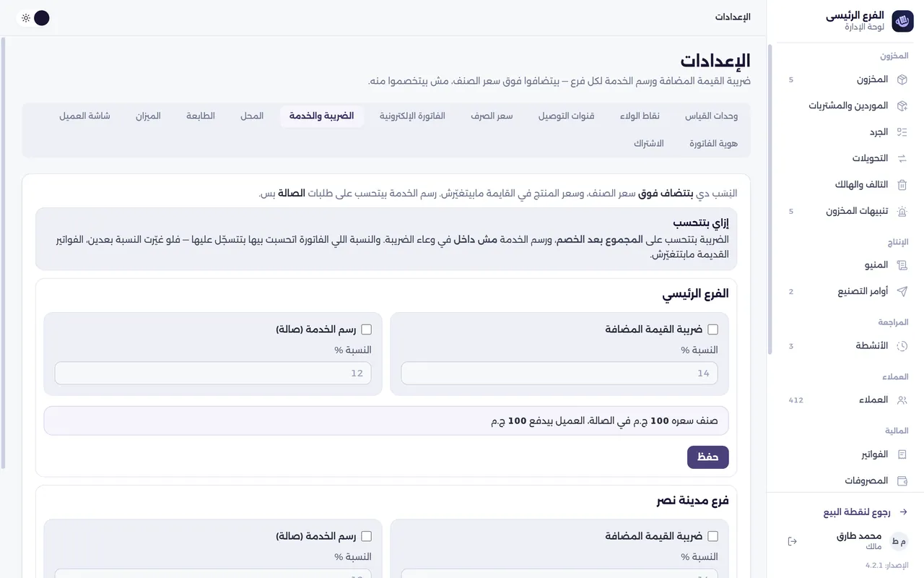Switch to الميزان tab

pos(148,116)
